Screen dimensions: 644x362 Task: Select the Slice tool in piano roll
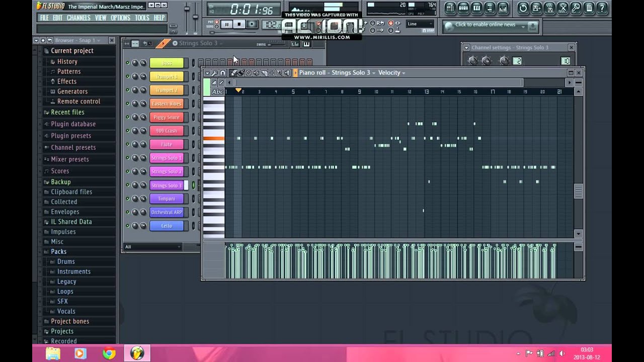click(264, 73)
